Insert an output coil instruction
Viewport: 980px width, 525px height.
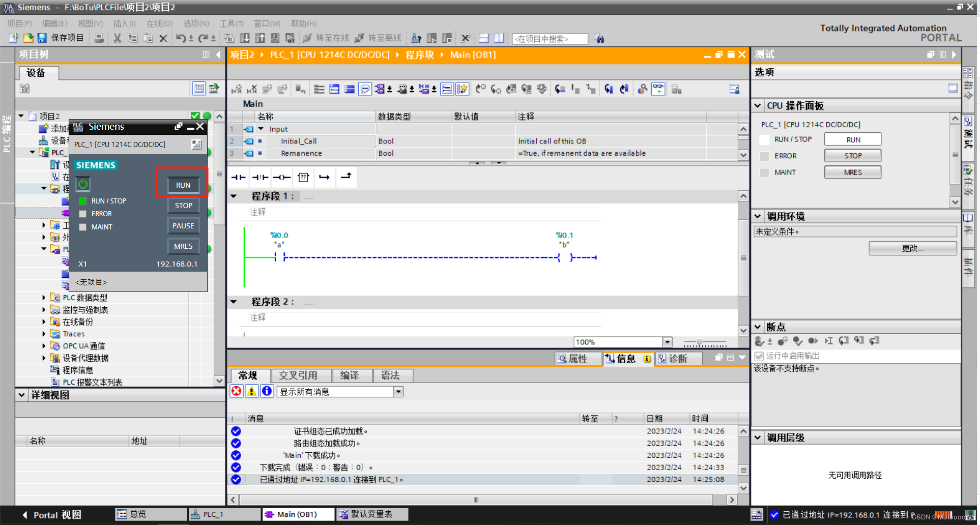pyautogui.click(x=281, y=177)
